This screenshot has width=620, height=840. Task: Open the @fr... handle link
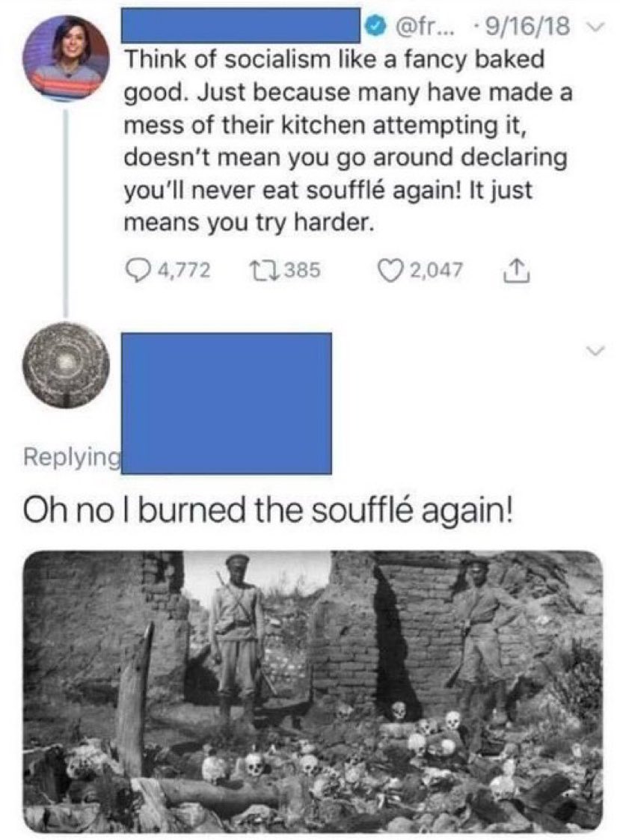pos(422,26)
